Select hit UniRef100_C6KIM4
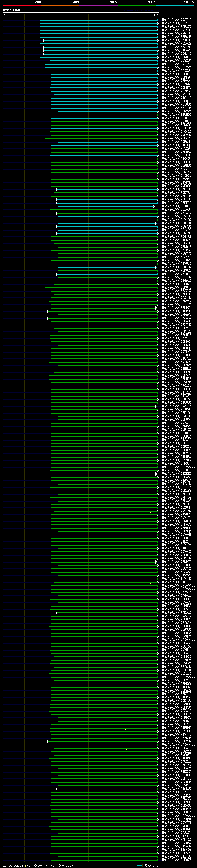This screenshot has width=197, height=868. [177, 223]
